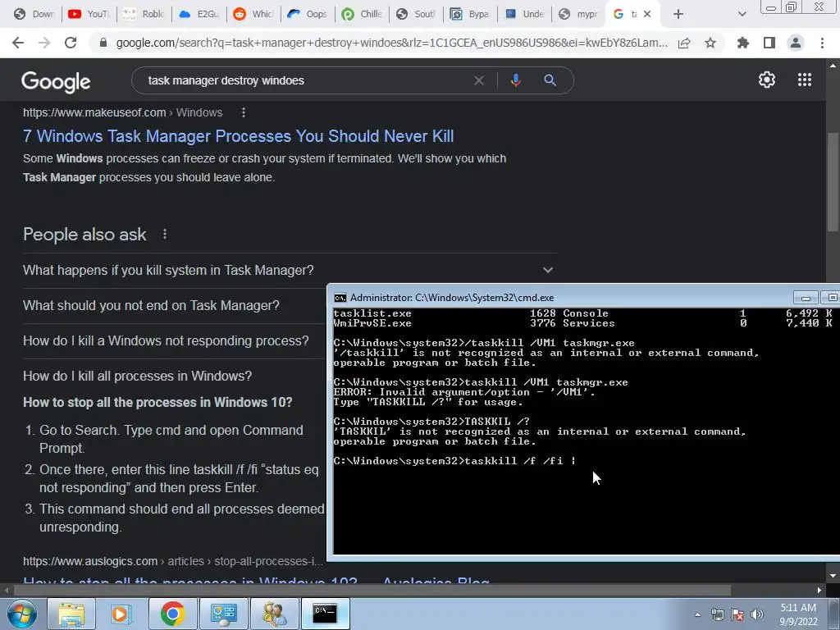Image resolution: width=840 pixels, height=630 pixels.
Task: Switch to the Reddit 'Whic' tab
Action: (253, 14)
